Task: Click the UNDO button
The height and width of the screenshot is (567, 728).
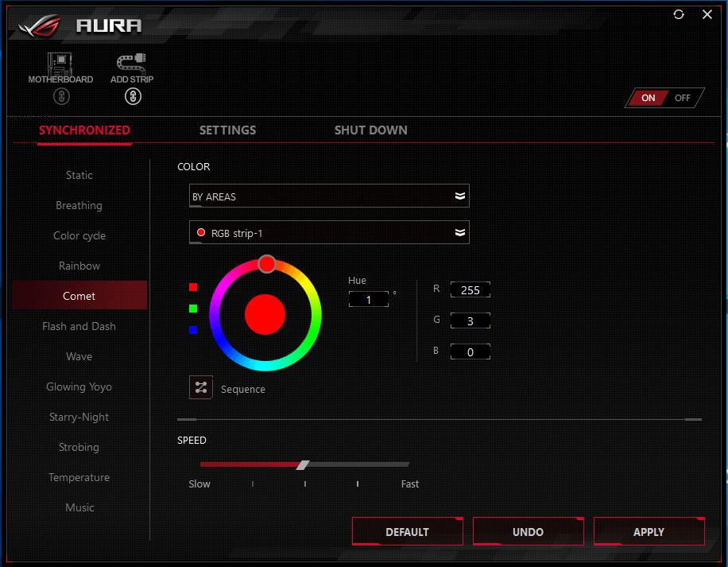Action: click(x=528, y=531)
